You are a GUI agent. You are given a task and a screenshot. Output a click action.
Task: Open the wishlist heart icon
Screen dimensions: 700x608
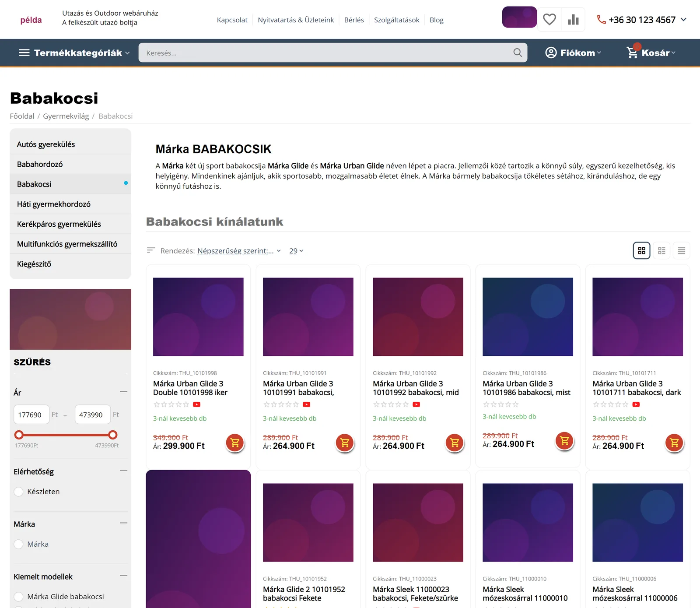click(549, 20)
